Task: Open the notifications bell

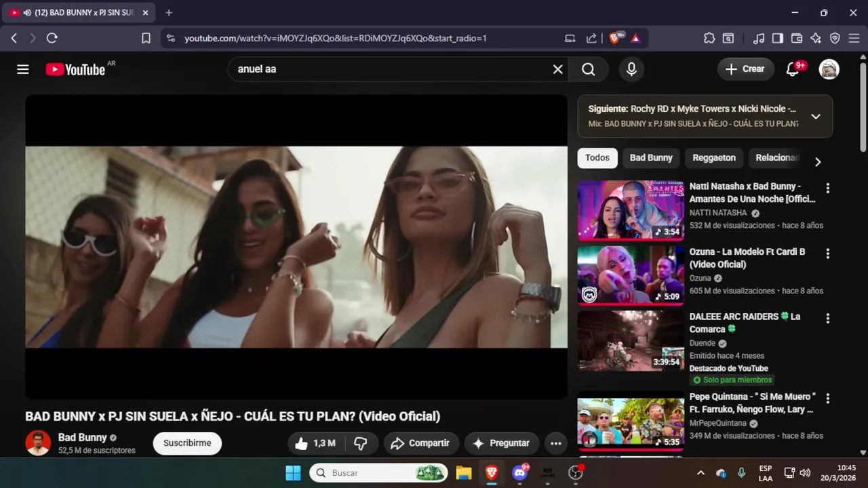Action: tap(793, 69)
